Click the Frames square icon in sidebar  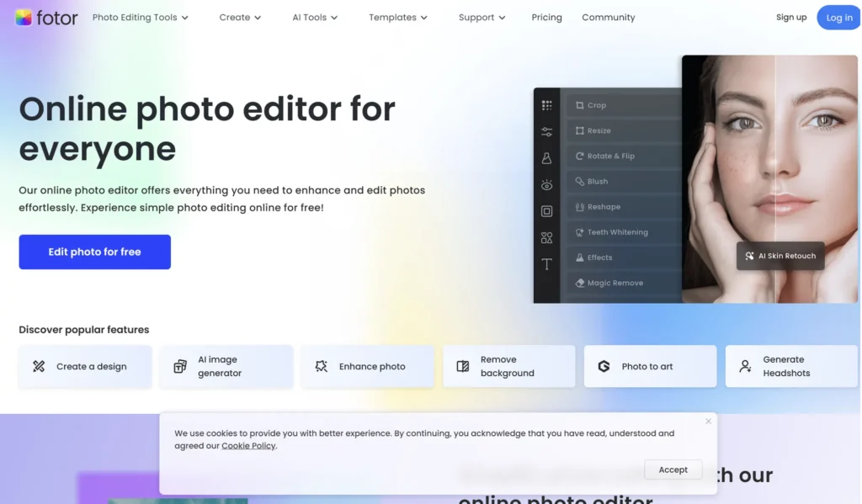coord(546,211)
